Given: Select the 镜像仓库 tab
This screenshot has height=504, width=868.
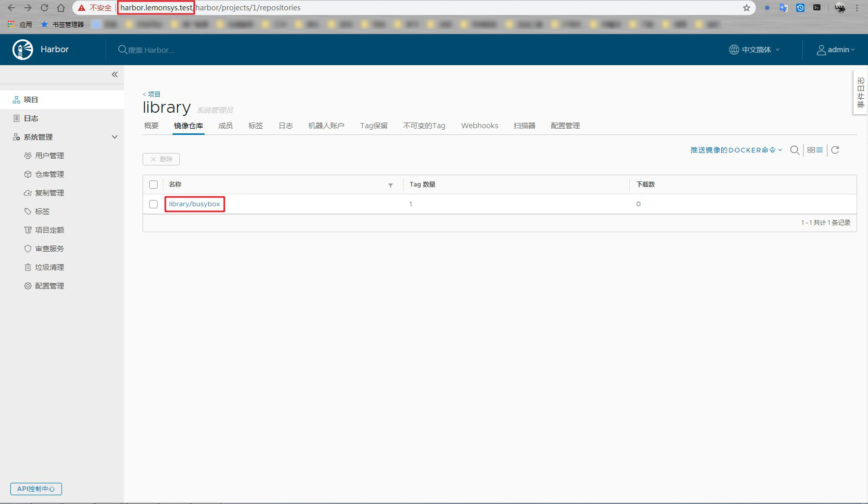Looking at the screenshot, I should tap(189, 126).
